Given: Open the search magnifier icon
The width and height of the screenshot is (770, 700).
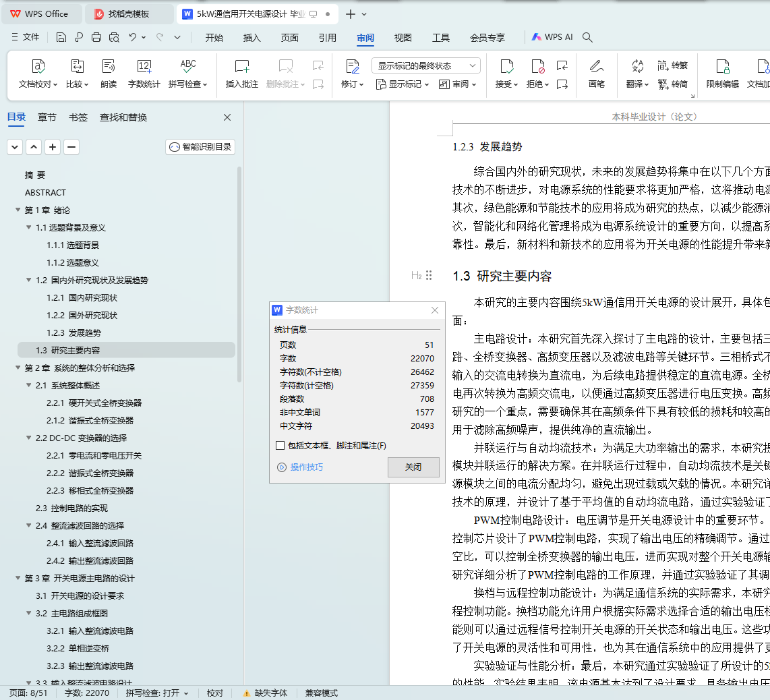Looking at the screenshot, I should tap(587, 37).
